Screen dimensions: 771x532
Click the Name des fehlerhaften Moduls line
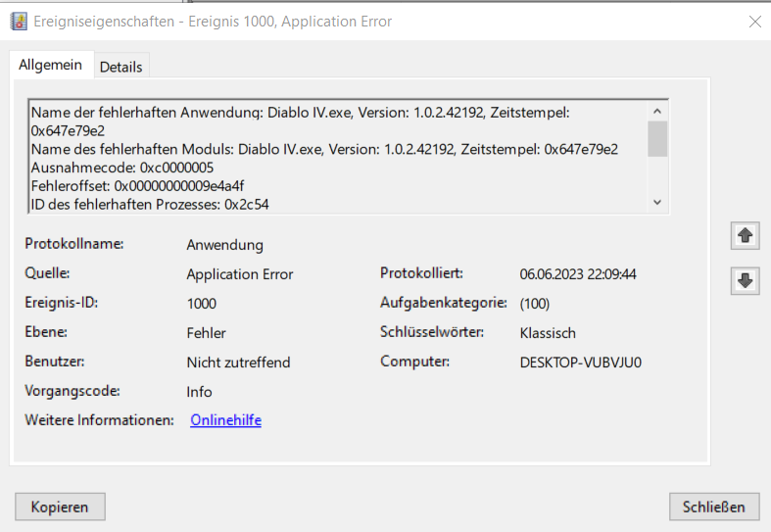(324, 149)
